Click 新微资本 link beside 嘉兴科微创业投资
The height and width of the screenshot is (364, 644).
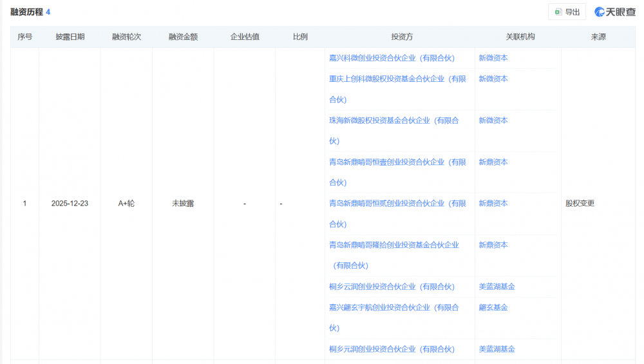coord(493,58)
